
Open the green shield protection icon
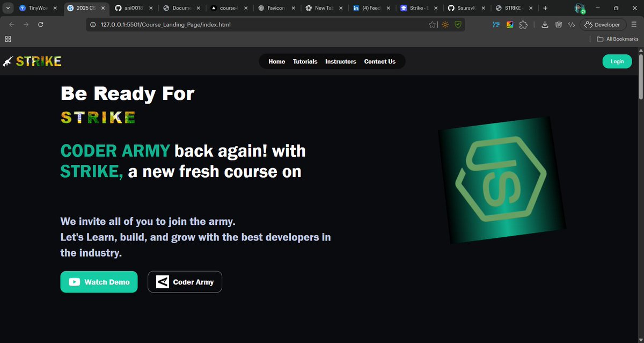coord(458,25)
